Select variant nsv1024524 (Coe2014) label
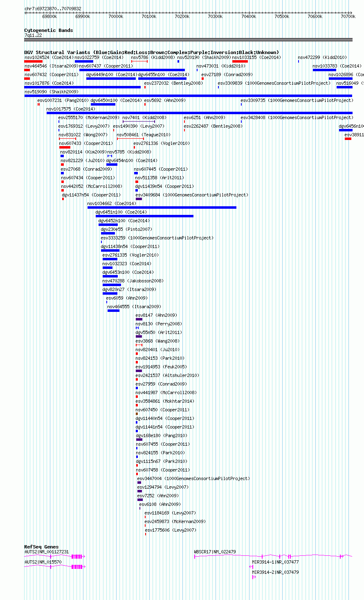364x600 pixels. (x=49, y=57)
